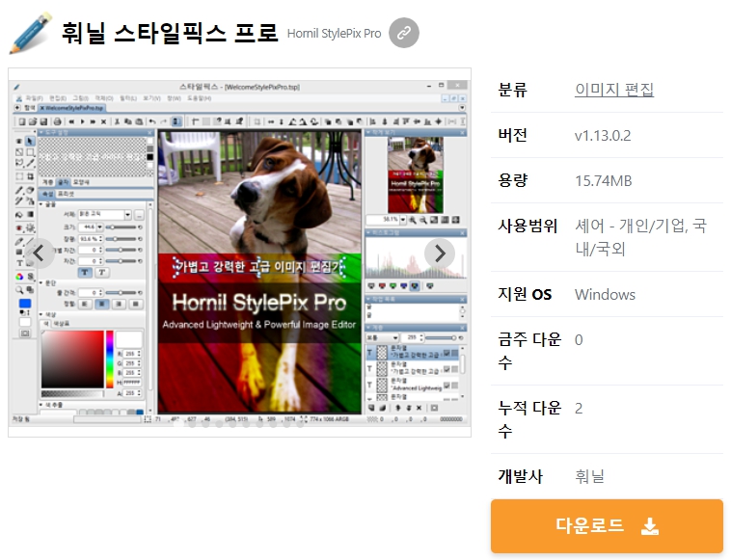Click the rainbow hue strip
Image resolution: width=731 pixels, height=560 pixels.
(110, 359)
